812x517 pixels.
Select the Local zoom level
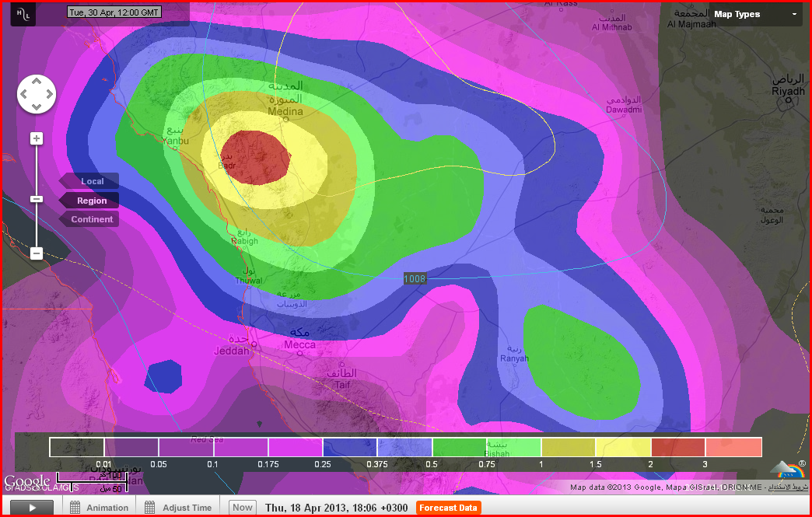click(x=89, y=181)
